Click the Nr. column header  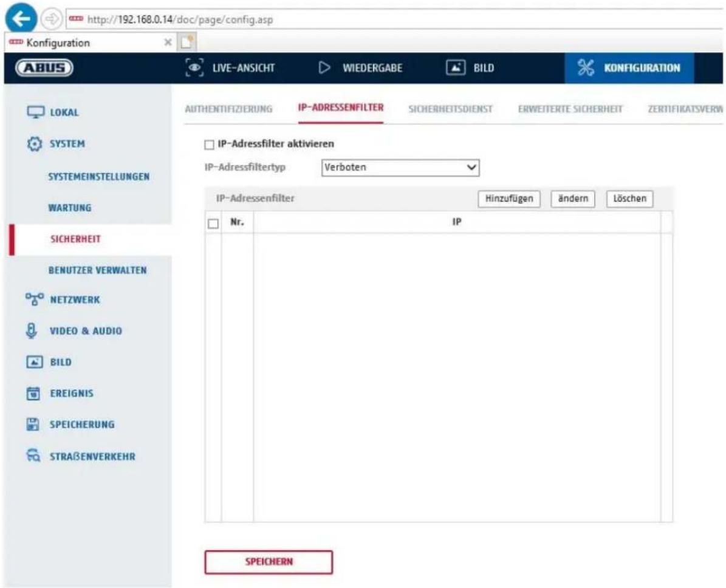tap(237, 222)
